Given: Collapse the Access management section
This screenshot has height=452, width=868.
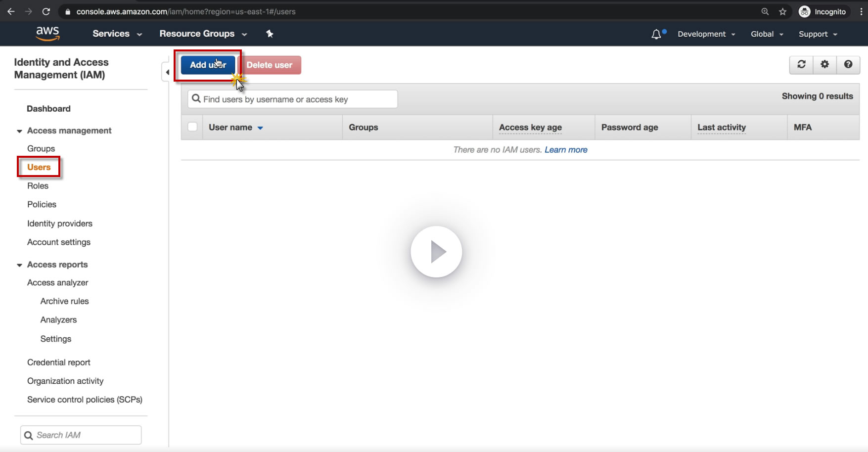Looking at the screenshot, I should click(19, 131).
